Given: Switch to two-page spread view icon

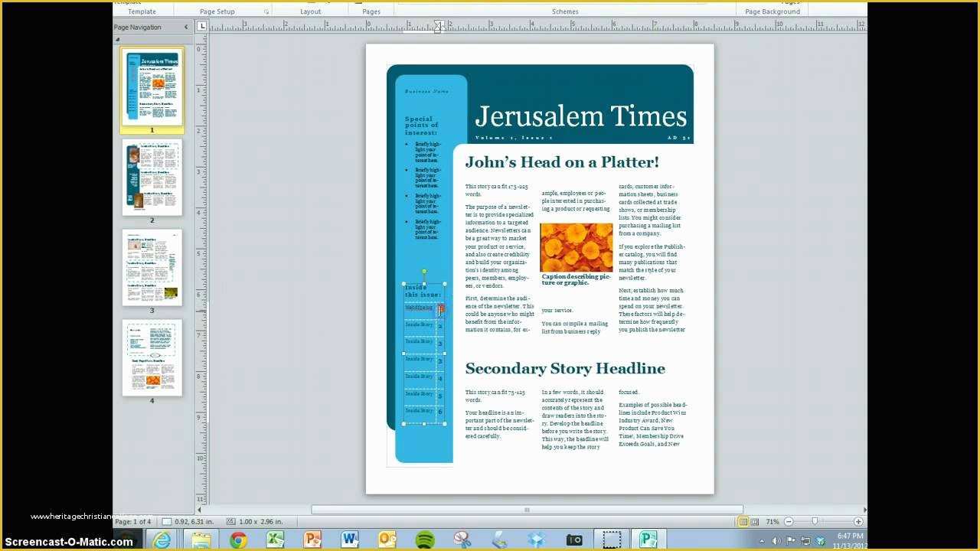Looking at the screenshot, I should 755,522.
